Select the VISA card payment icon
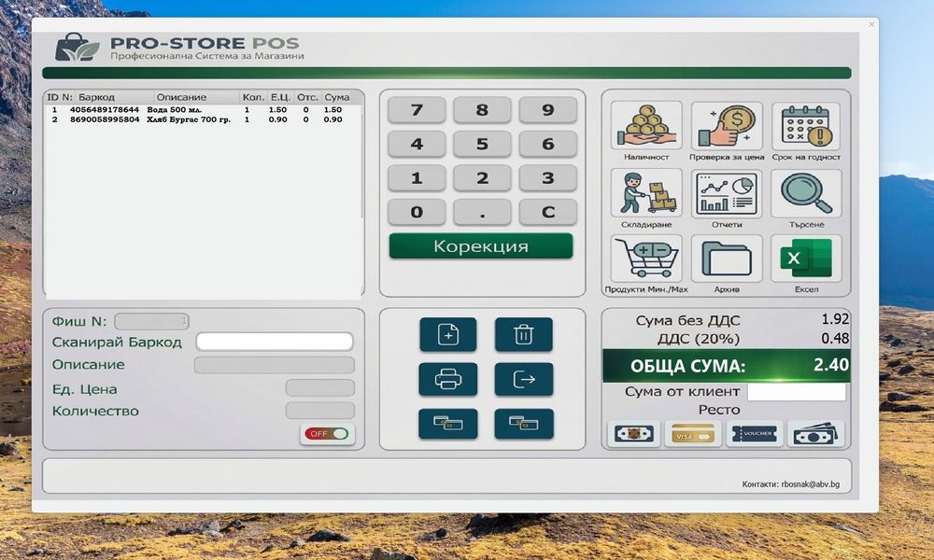Screen dimensions: 934x560 pyautogui.click(x=693, y=434)
